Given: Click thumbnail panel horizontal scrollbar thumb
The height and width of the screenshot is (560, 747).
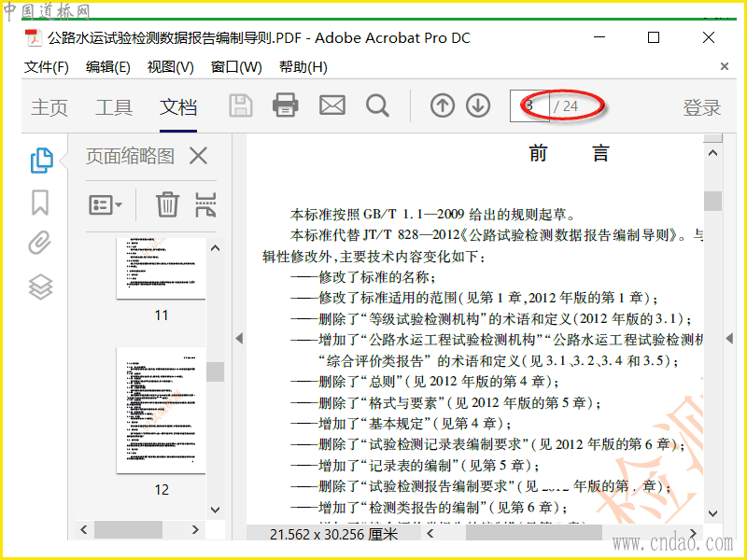Looking at the screenshot, I should point(128,529).
